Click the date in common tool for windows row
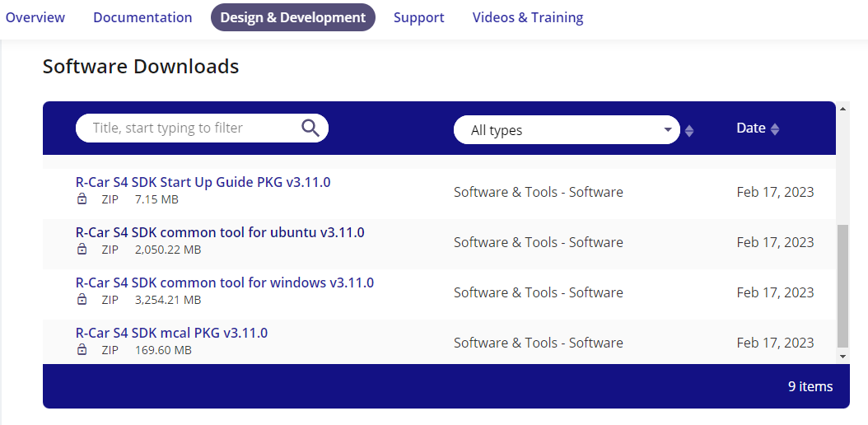Viewport: 868px width, 425px height. point(775,292)
